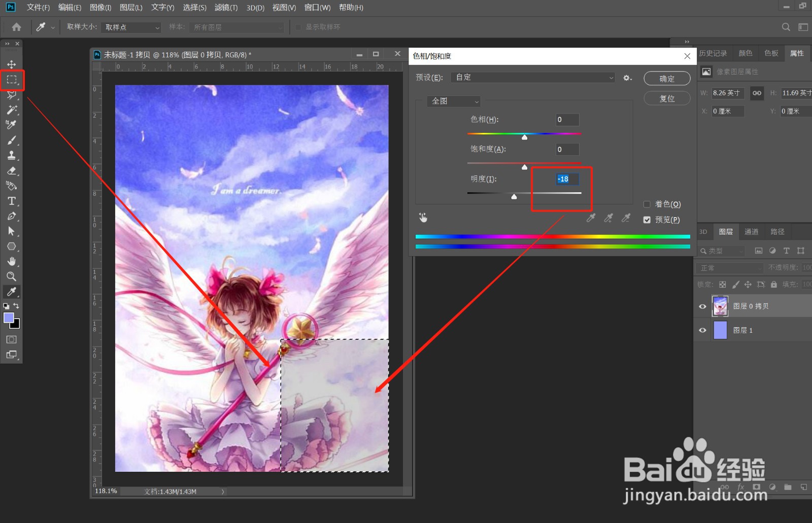Expand the right panel group chevrons

pyautogui.click(x=687, y=42)
